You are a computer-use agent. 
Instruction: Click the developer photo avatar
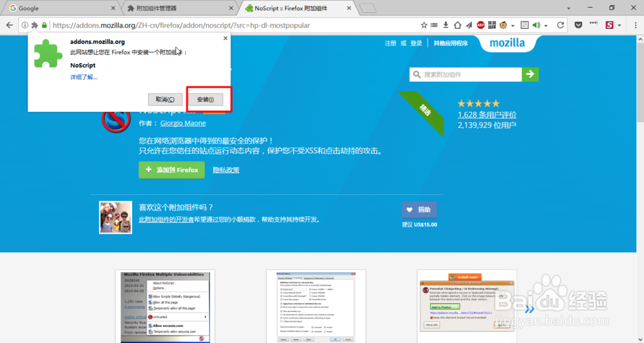[x=115, y=218]
